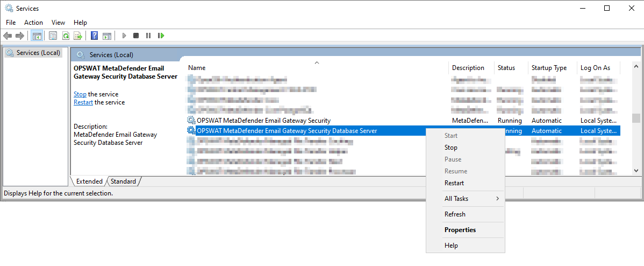
Task: Minimize the Services window
Action: click(582, 8)
